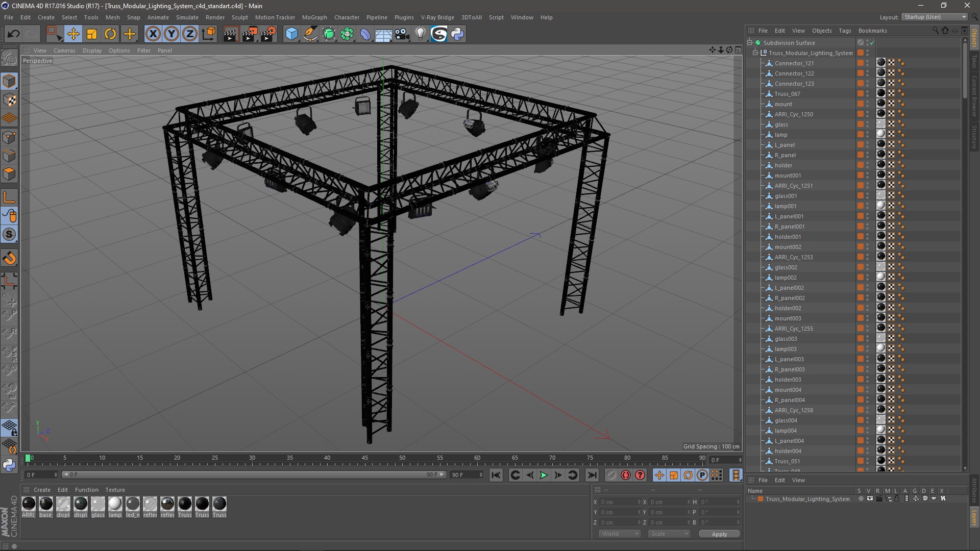
Task: Toggle Y axis lock
Action: [x=171, y=34]
